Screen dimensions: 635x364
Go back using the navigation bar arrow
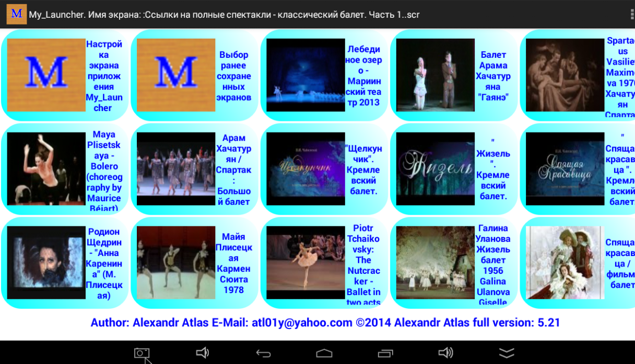tap(263, 354)
